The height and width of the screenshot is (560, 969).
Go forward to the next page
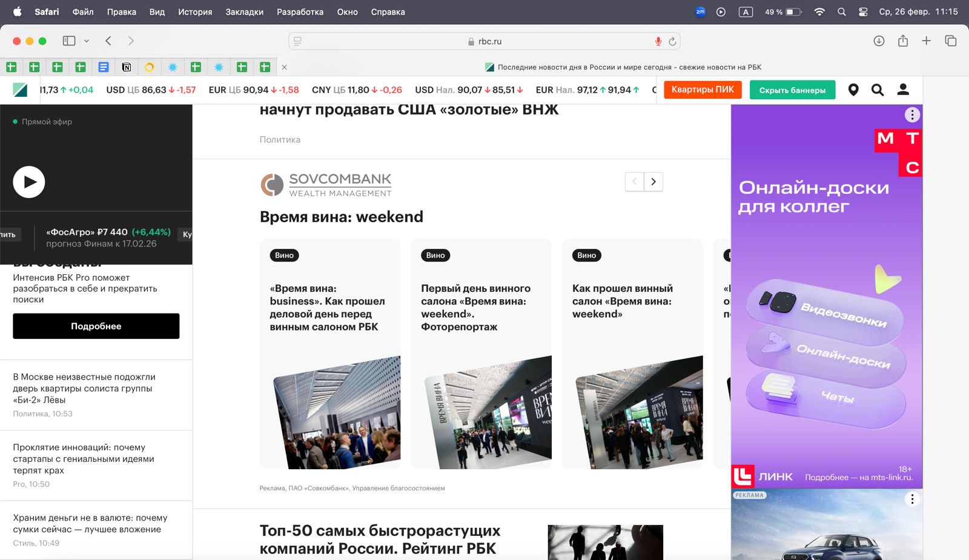(131, 41)
